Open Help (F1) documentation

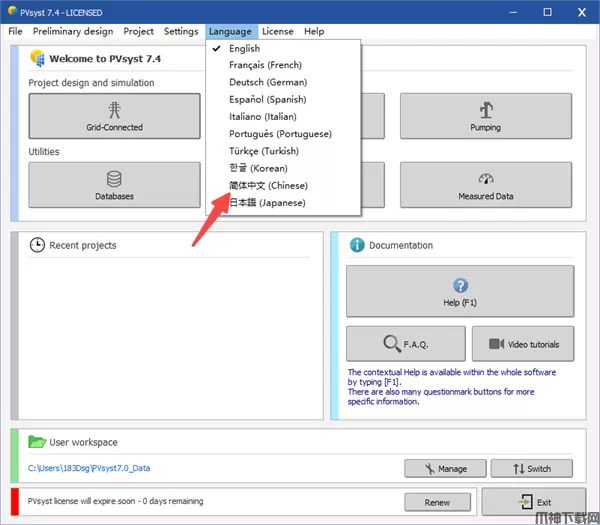click(x=460, y=293)
